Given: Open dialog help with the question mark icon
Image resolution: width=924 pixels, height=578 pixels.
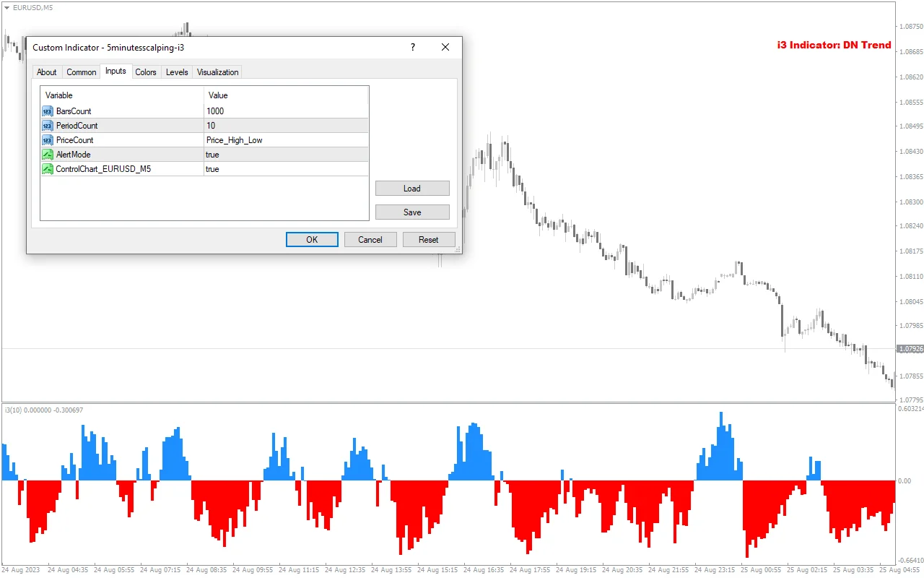Looking at the screenshot, I should [x=412, y=47].
